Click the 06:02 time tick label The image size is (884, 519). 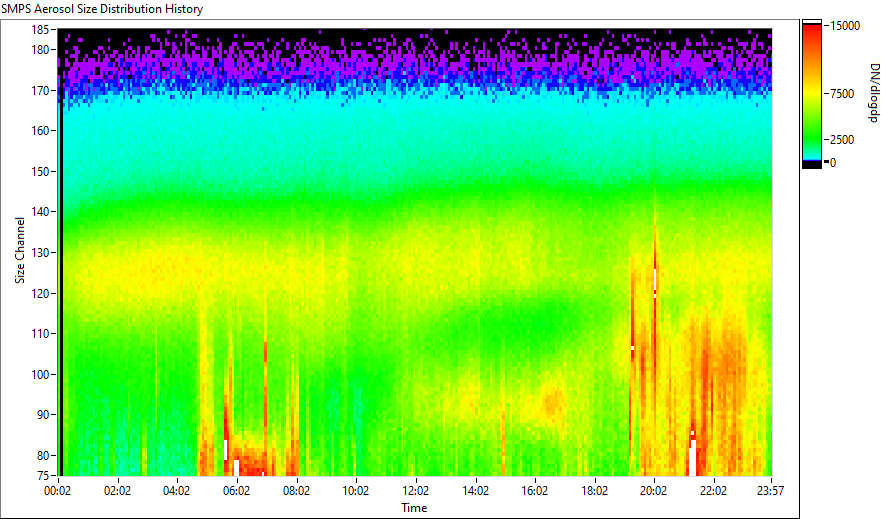pyautogui.click(x=236, y=491)
